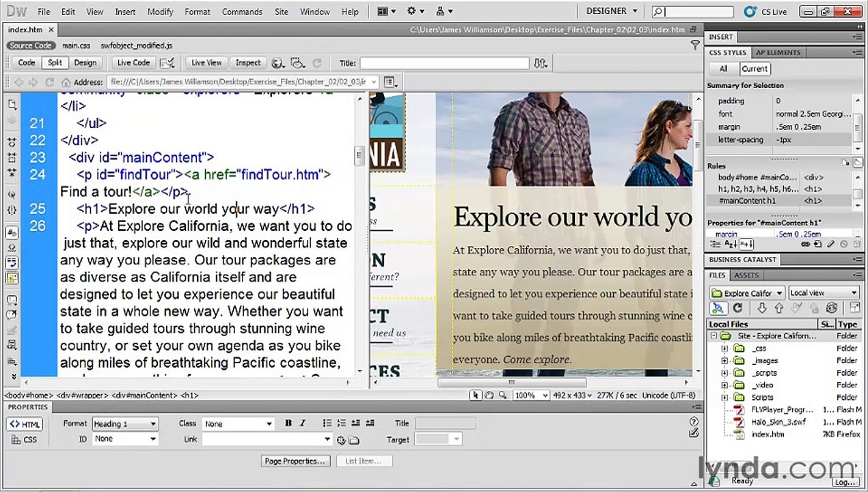Screen dimensions: 868x492
Task: Toggle Live View
Action: [206, 63]
